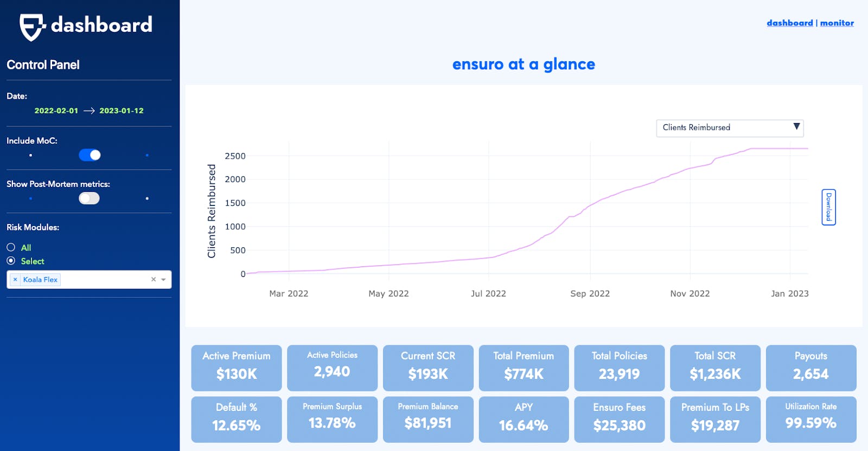Turn off the Include MoC switch

[90, 155]
